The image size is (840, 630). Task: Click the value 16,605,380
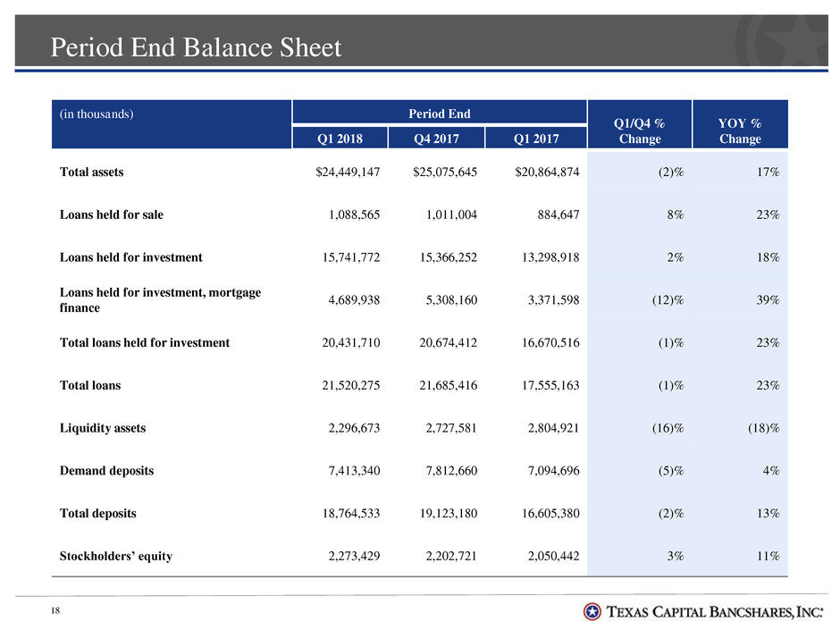coord(550,514)
